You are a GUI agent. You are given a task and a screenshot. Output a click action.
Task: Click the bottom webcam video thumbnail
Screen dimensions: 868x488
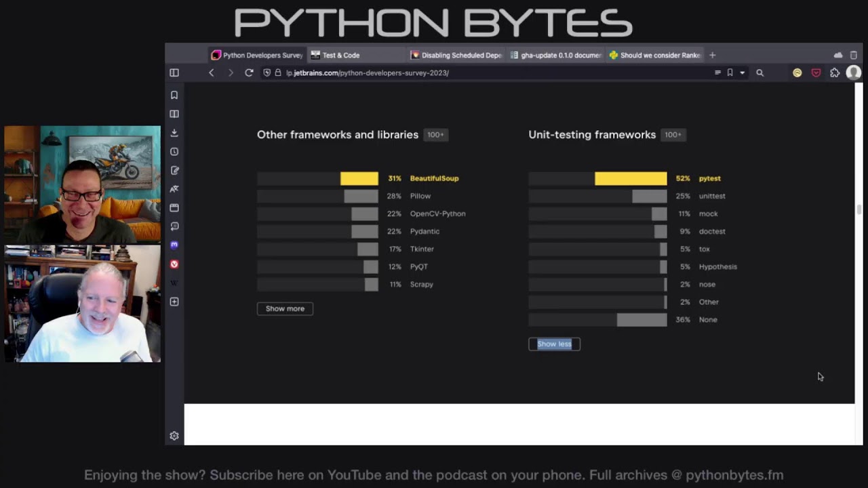tap(82, 304)
